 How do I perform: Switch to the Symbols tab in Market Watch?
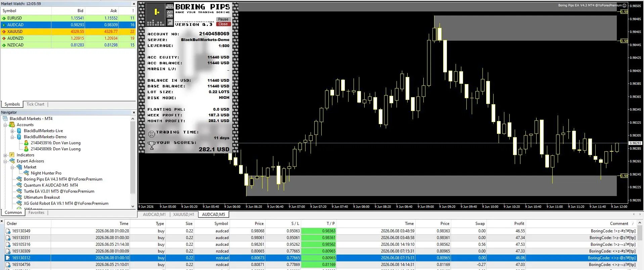point(12,104)
